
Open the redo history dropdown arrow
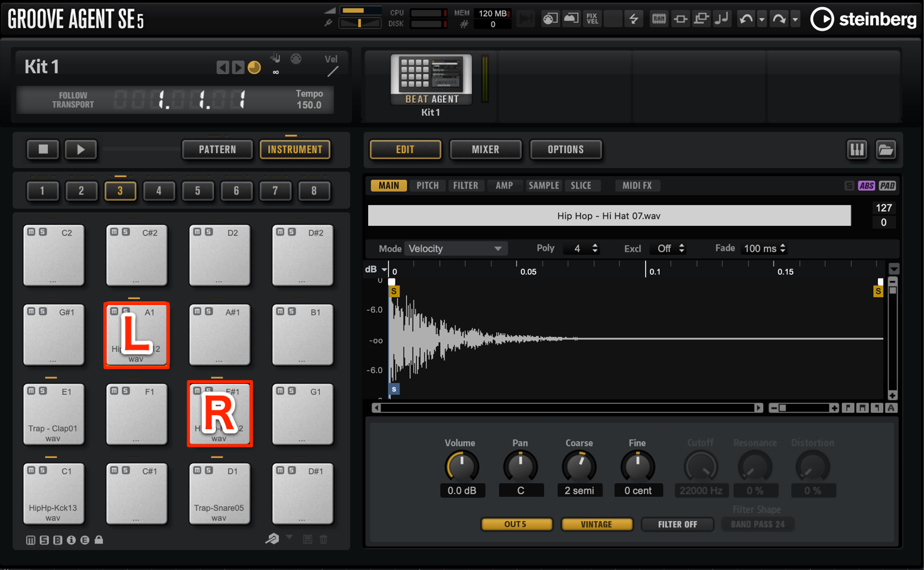pos(795,20)
